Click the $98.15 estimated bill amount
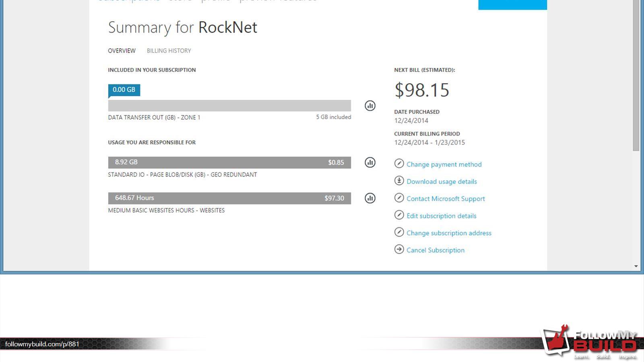Viewport: 644px width, 362px height. click(x=421, y=90)
